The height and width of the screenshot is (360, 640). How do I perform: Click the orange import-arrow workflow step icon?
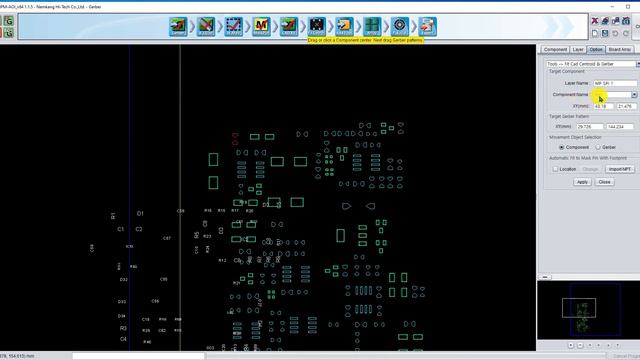pos(344,27)
